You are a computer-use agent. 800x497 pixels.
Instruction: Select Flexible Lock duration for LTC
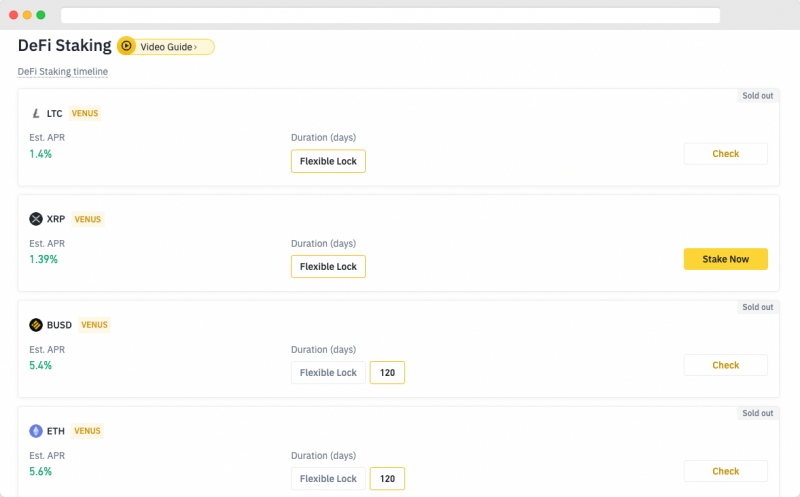(x=328, y=161)
